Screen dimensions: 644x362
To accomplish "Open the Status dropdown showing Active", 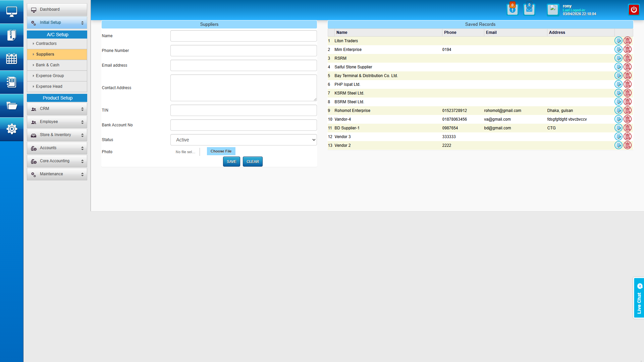I will [244, 140].
